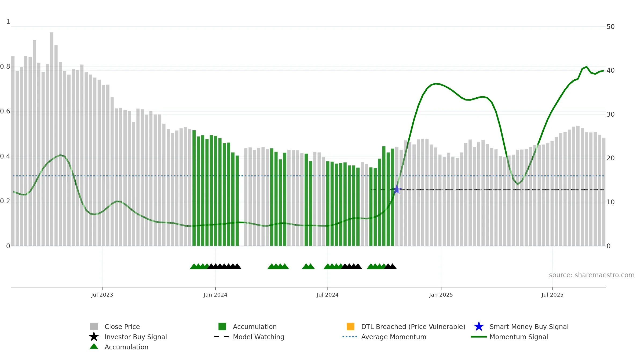The width and height of the screenshot is (644, 362).
Task: Click the green Accumulation legend square
Action: (222, 327)
